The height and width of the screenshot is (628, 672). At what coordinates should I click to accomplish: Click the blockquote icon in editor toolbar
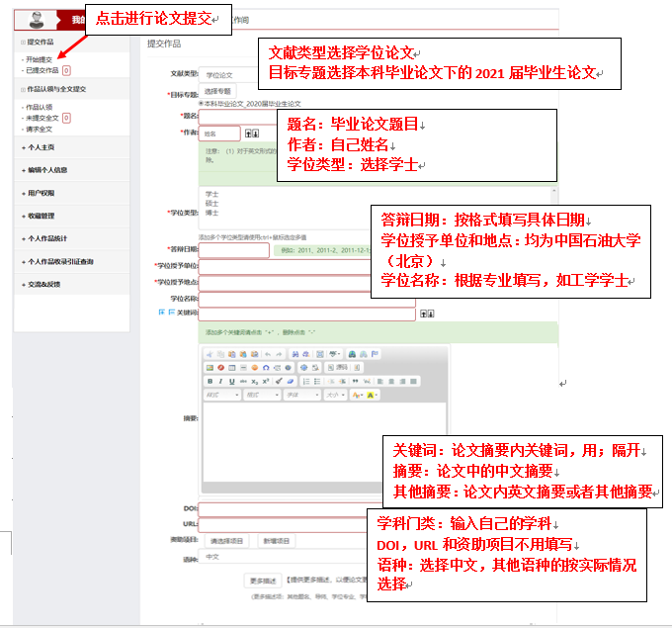pyautogui.click(x=355, y=381)
